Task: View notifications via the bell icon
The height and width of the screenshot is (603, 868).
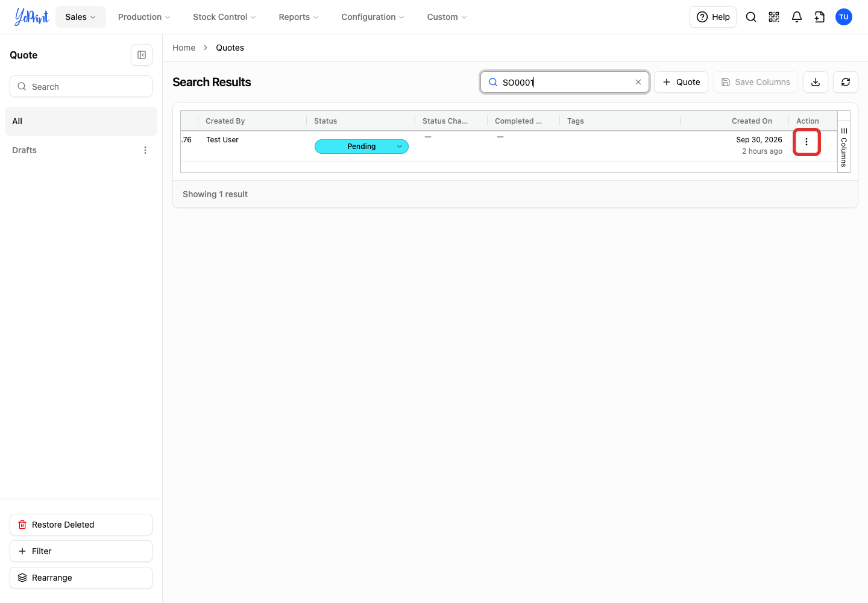Action: click(797, 17)
